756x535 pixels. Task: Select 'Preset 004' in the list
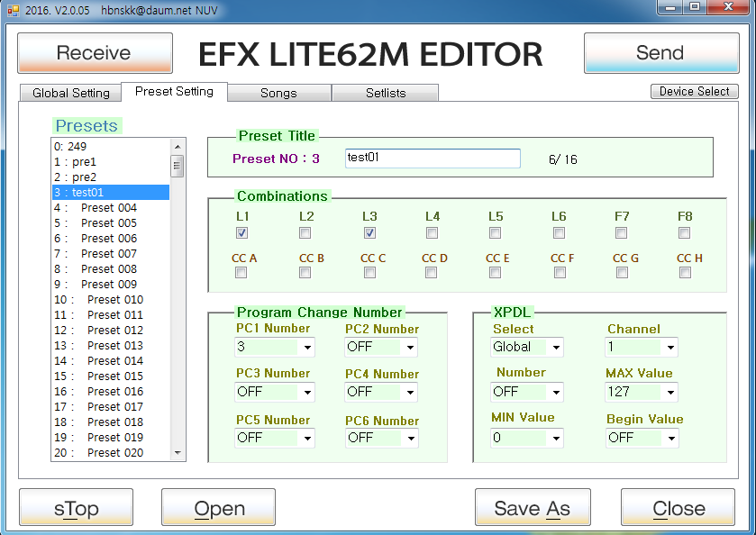coord(111,208)
